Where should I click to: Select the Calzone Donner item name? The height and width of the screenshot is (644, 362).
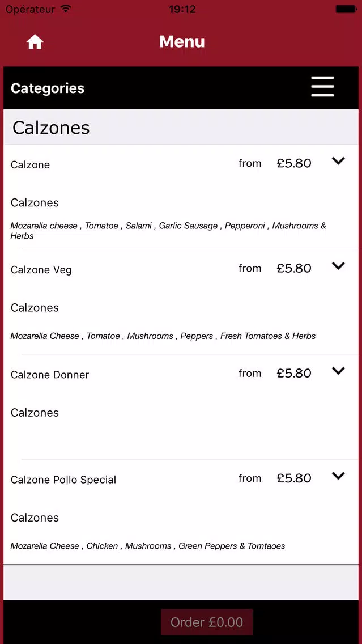[50, 375]
